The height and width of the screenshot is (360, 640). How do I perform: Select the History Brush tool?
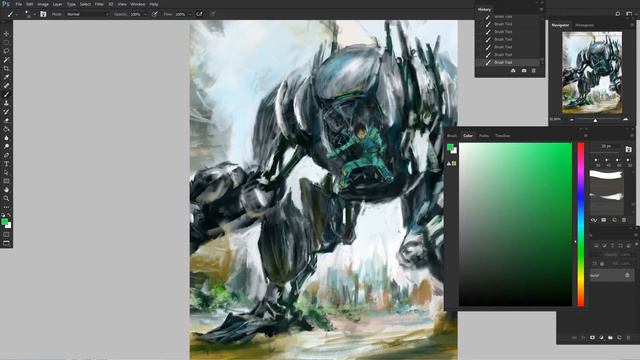tap(6, 111)
